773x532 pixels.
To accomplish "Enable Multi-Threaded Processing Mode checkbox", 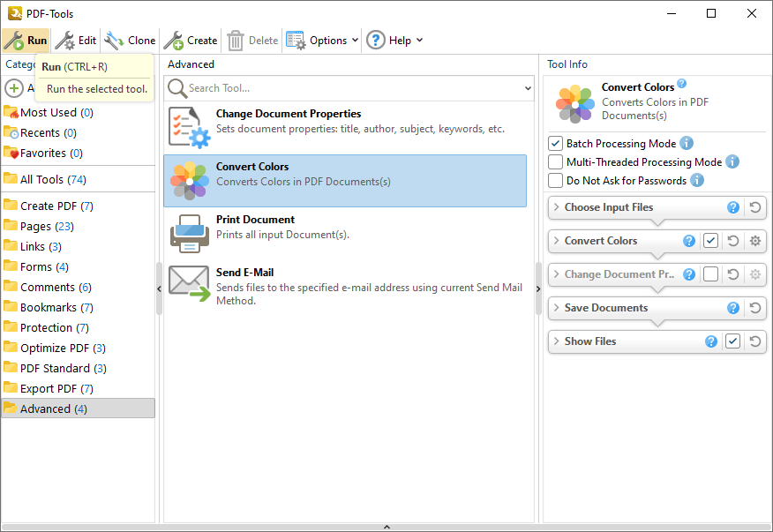I will click(556, 161).
